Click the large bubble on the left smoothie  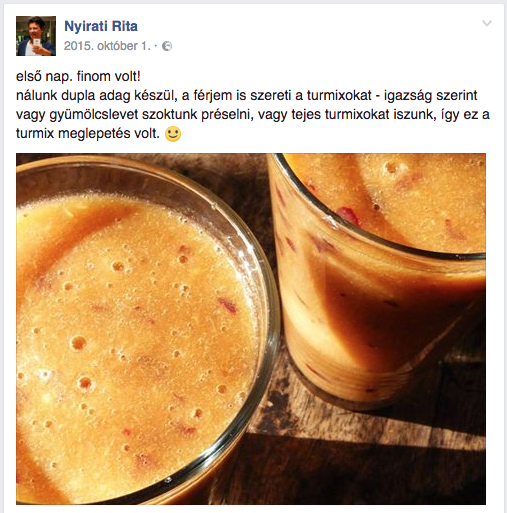click(x=79, y=343)
